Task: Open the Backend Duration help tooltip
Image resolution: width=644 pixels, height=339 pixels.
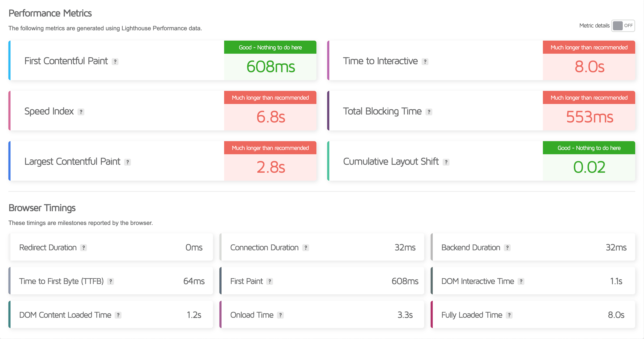Action: point(507,248)
